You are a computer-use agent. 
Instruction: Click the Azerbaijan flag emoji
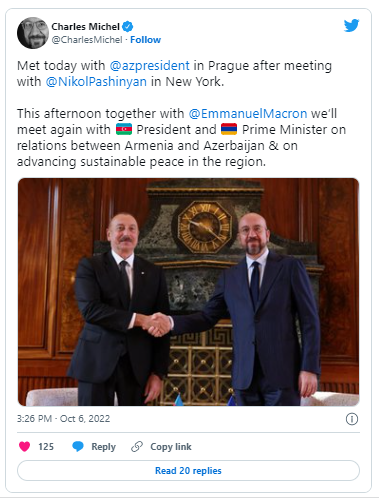pyautogui.click(x=124, y=129)
